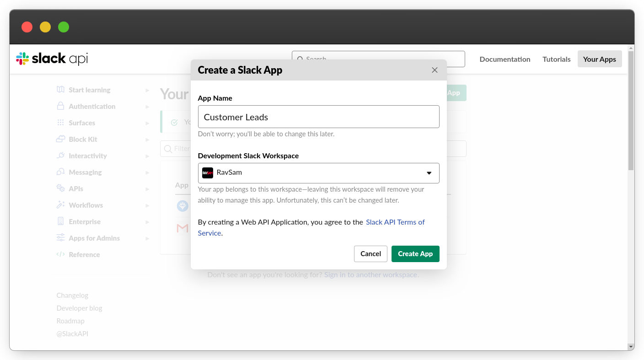Open the Development Slack Workspace dropdown
Screen dimensions: 644x360
click(318, 173)
